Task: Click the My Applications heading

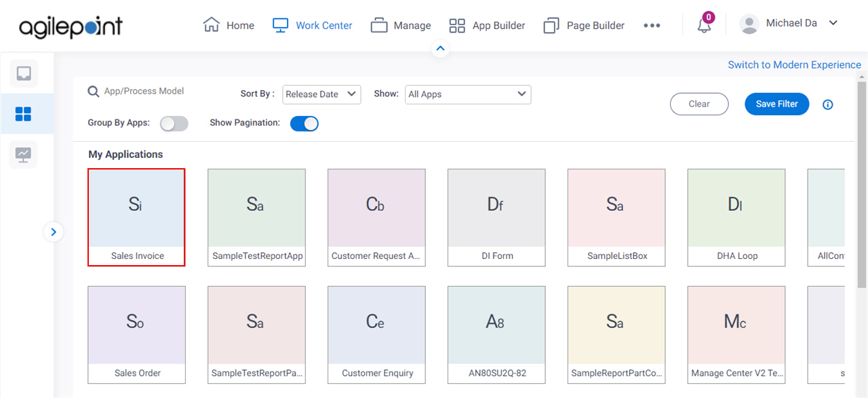Action: [x=125, y=155]
